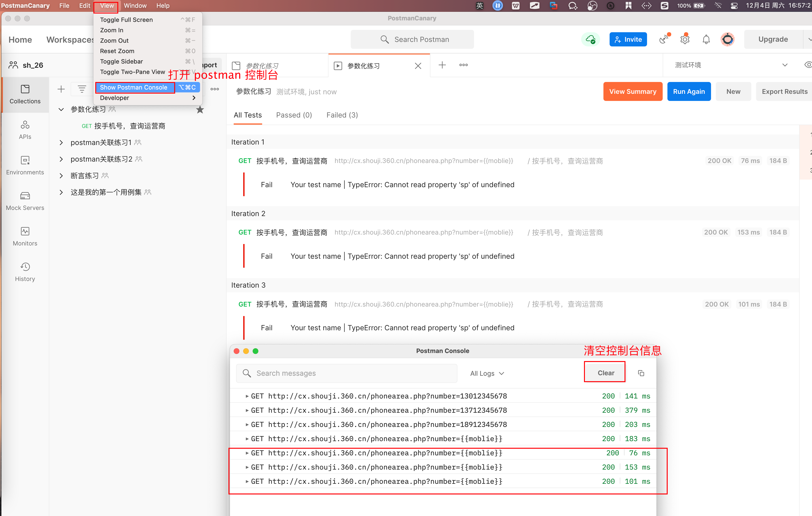Click the filter collections icon
Screen dimensions: 812x516
pos(82,89)
